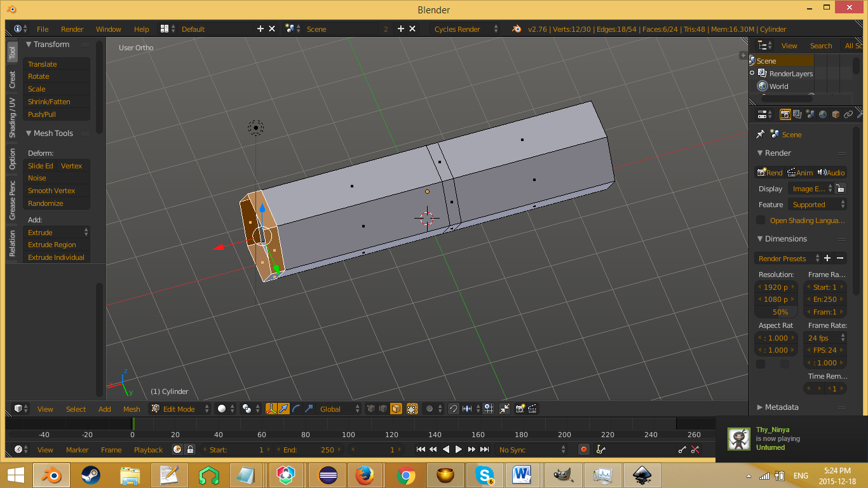Toggle automatic keyframe record button
This screenshot has width=868, height=488.
pyautogui.click(x=584, y=449)
